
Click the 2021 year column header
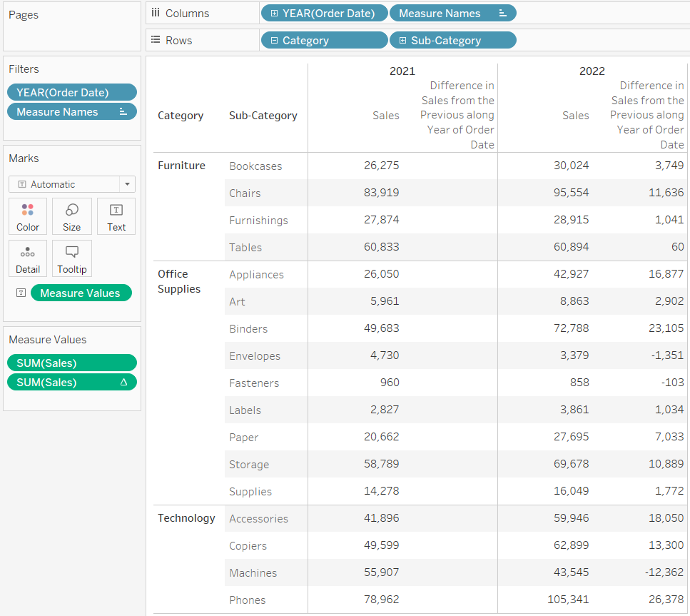pos(402,71)
